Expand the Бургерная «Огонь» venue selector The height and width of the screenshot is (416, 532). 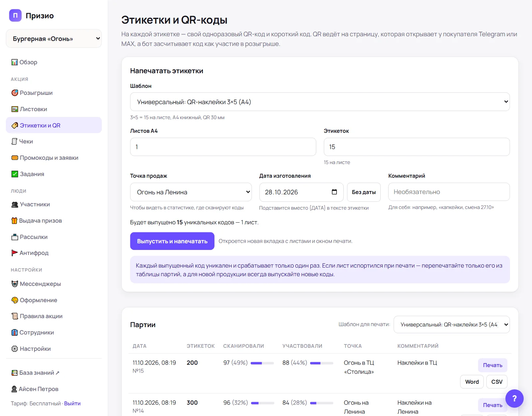54,39
